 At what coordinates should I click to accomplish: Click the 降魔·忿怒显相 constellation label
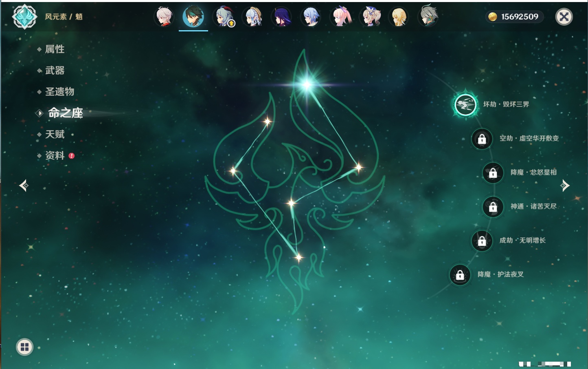click(533, 172)
